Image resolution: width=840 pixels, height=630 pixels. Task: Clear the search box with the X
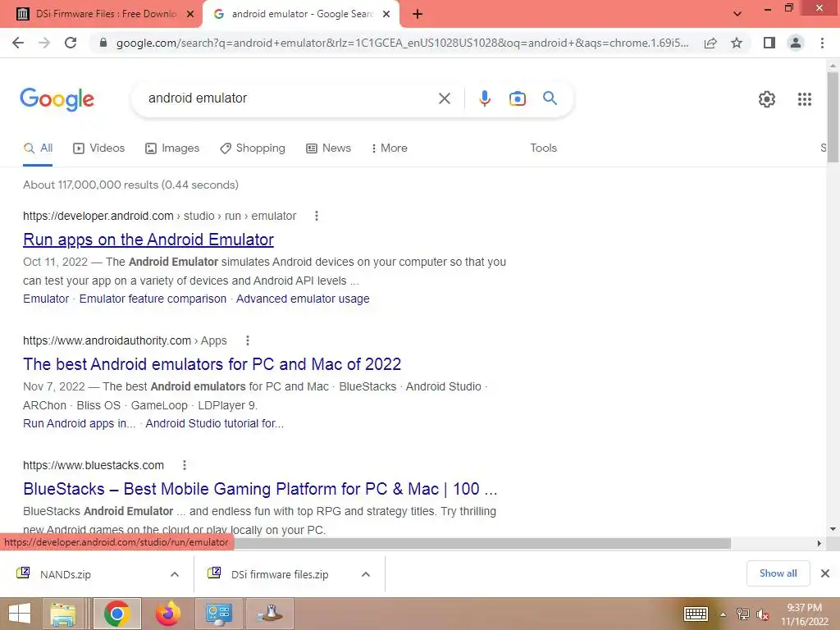coord(444,98)
